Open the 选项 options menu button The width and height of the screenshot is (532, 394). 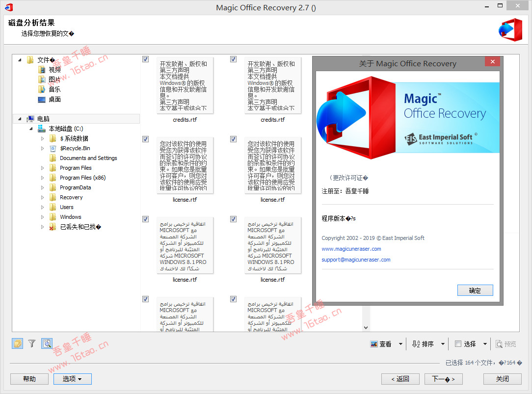tap(72, 379)
